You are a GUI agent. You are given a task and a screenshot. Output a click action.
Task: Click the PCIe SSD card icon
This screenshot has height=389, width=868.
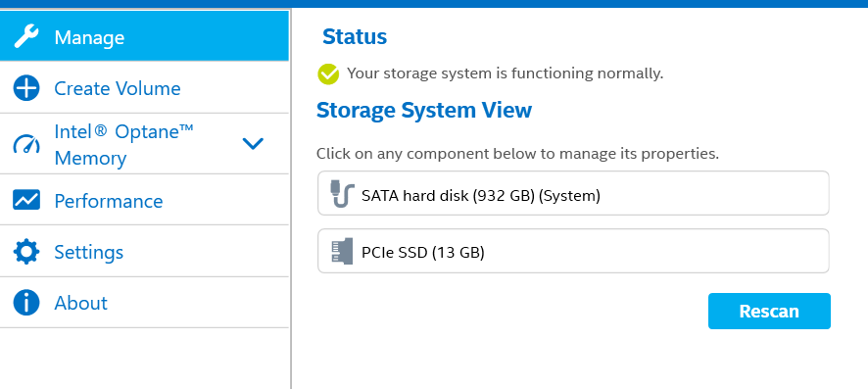(x=342, y=251)
